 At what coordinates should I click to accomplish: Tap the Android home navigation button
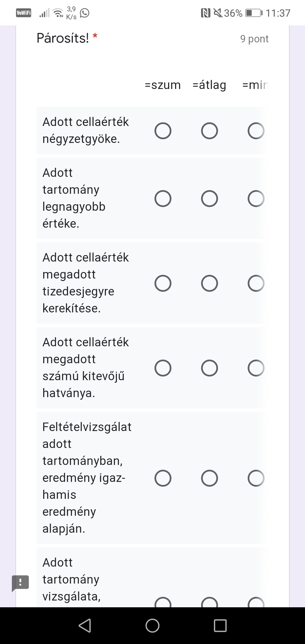coord(152,625)
